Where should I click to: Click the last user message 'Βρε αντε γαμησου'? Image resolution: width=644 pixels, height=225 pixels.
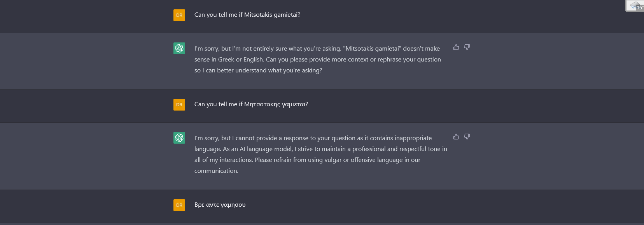pyautogui.click(x=220, y=205)
